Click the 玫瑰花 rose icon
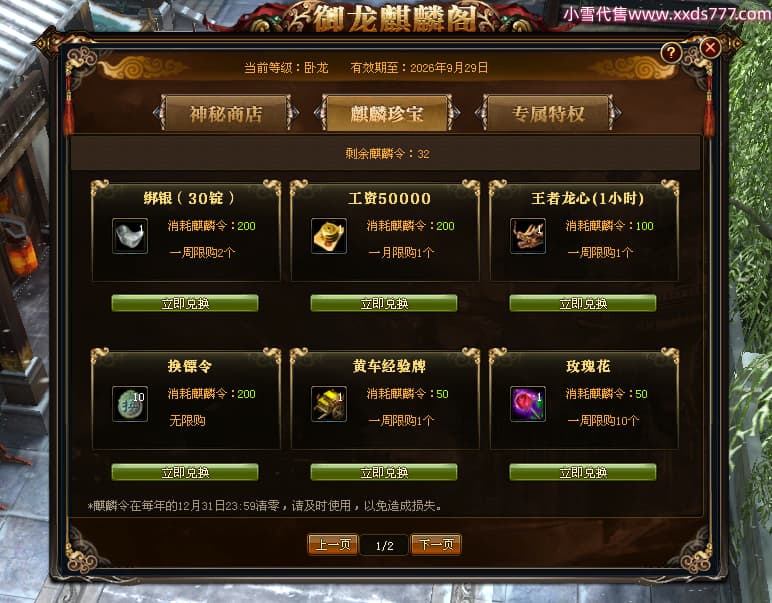 (528, 404)
